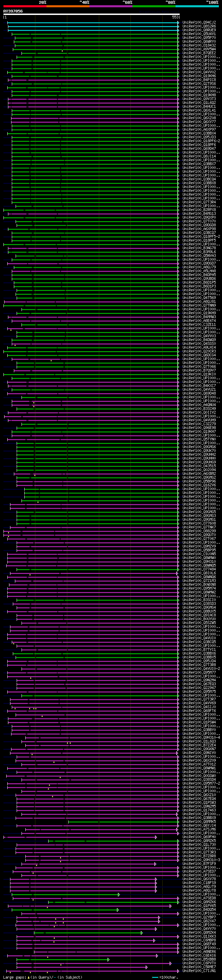Select label UniRef100_A5LHA8

(x=199, y=271)
